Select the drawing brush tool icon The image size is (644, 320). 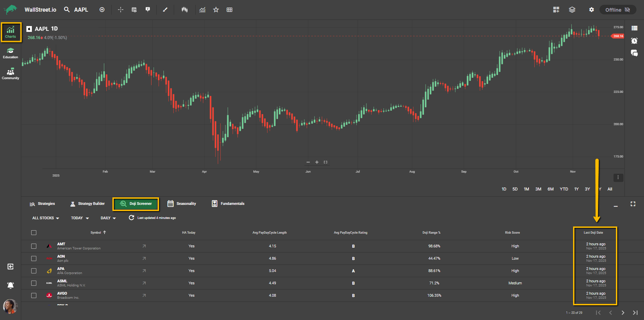pos(165,10)
